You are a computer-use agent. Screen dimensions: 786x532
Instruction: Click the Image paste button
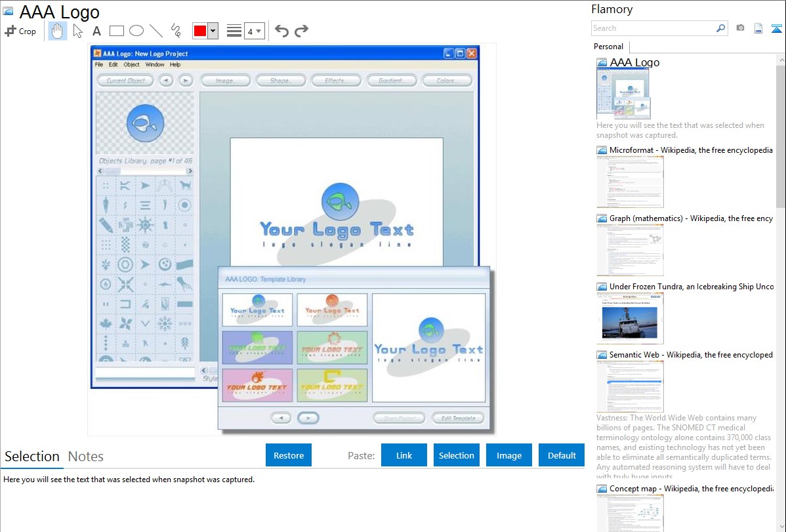[x=509, y=455]
